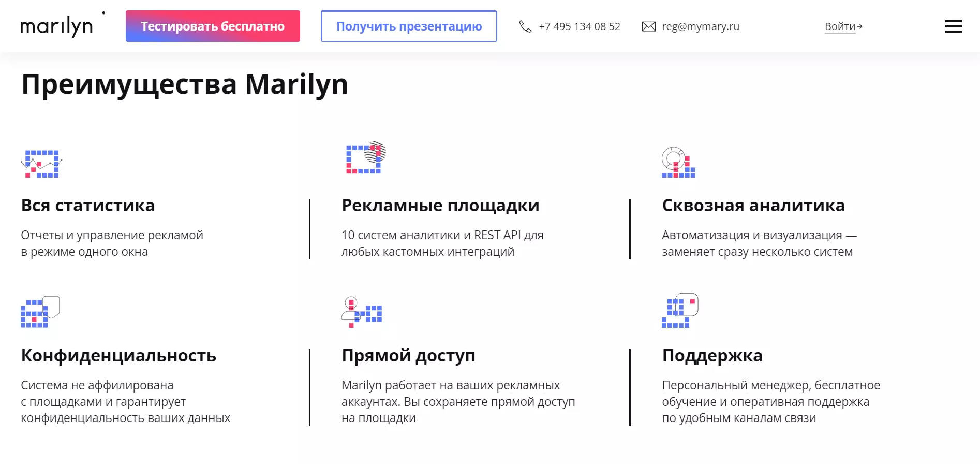Click the Прямой доступ person icon
The width and height of the screenshot is (980, 464).
coord(362,312)
